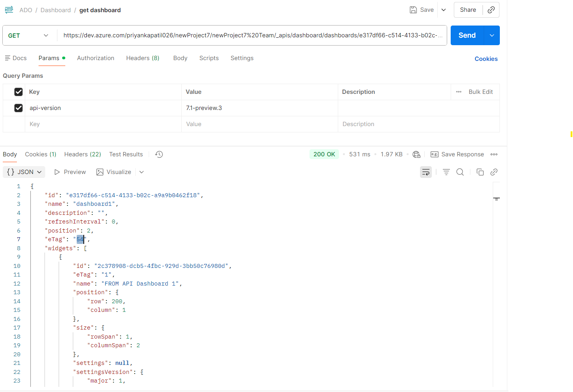Image resolution: width=573 pixels, height=392 pixels.
Task: Open the Headers (8) request tab
Action: pos(143,58)
